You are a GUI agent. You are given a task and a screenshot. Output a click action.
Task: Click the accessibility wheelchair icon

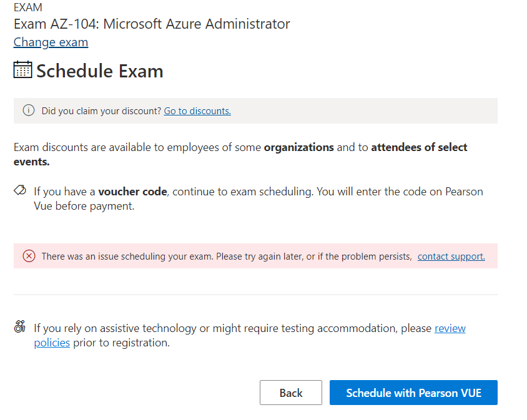pos(19,327)
